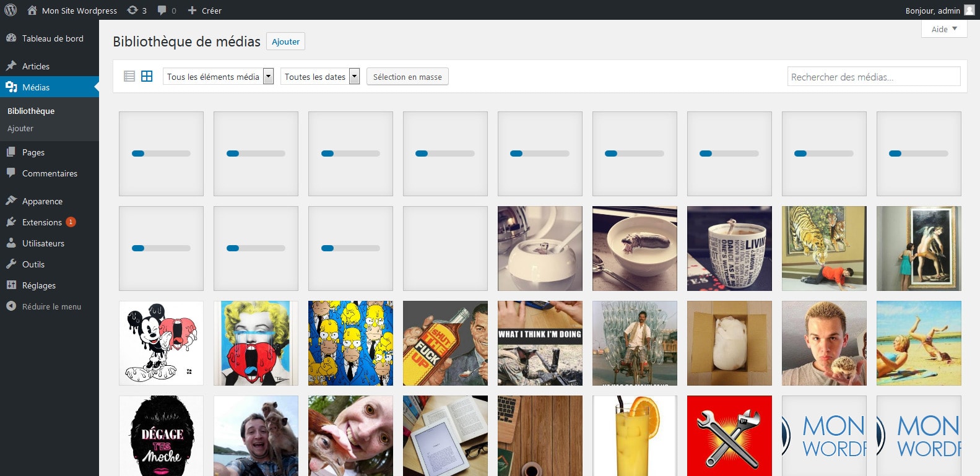Select the e-reader on book thumbnail
This screenshot has width=980, height=476.
(x=445, y=436)
